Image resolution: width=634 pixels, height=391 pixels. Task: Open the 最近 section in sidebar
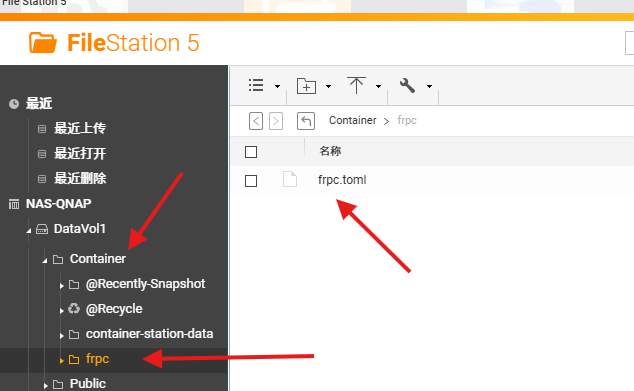pyautogui.click(x=39, y=104)
